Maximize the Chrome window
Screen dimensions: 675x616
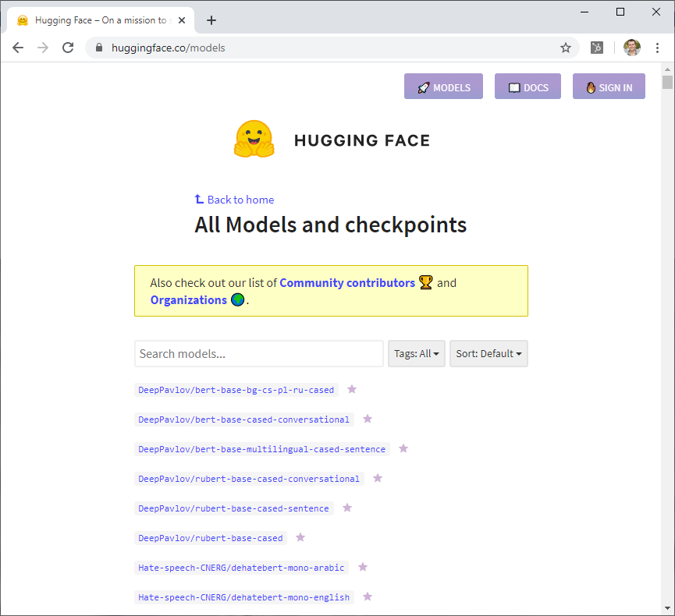[x=620, y=12]
